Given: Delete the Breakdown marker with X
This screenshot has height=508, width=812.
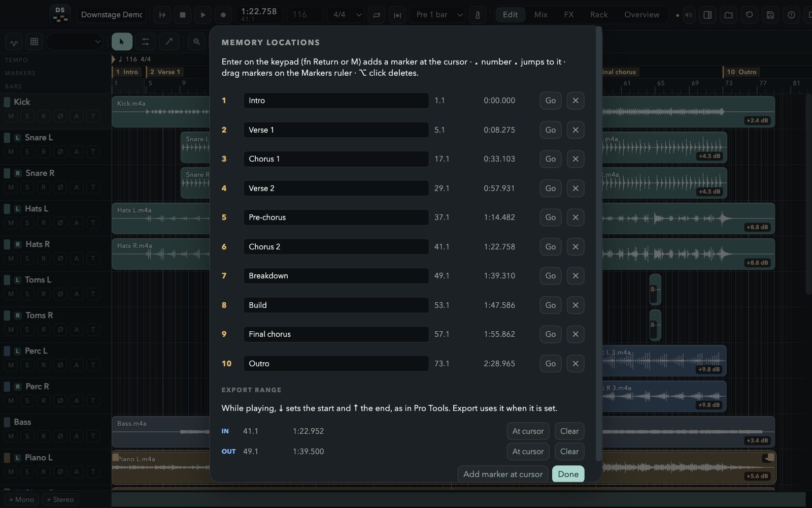Looking at the screenshot, I should tap(576, 276).
